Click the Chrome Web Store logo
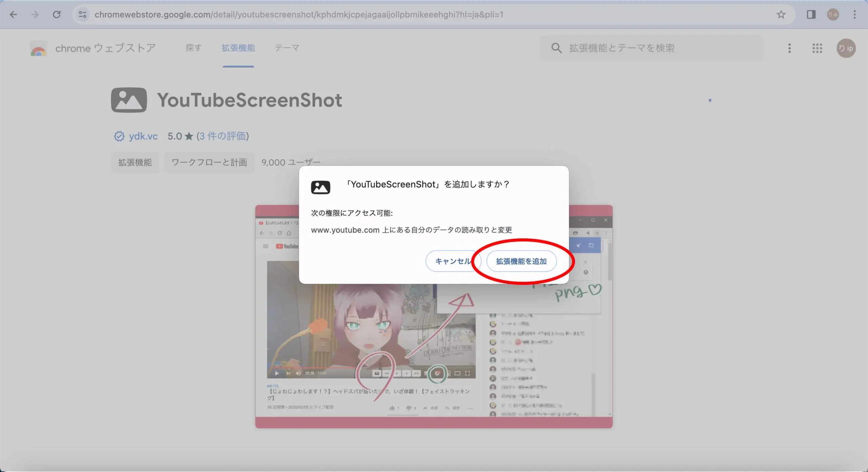 click(38, 48)
